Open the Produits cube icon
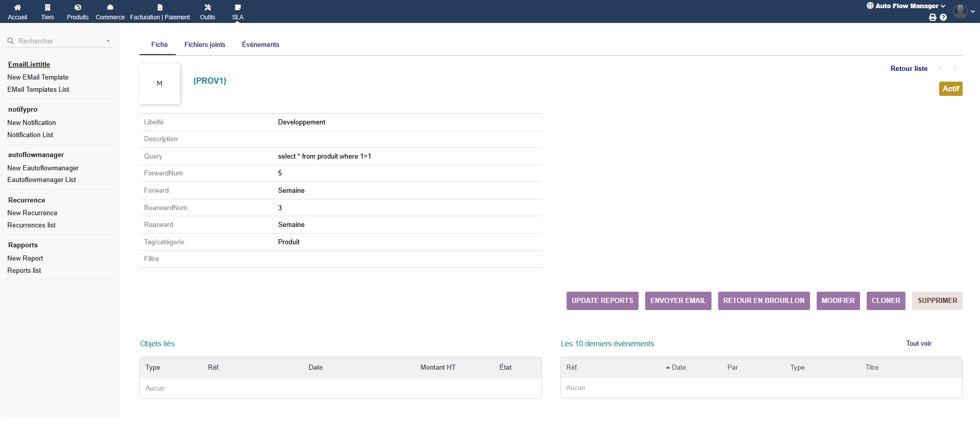 [x=78, y=8]
